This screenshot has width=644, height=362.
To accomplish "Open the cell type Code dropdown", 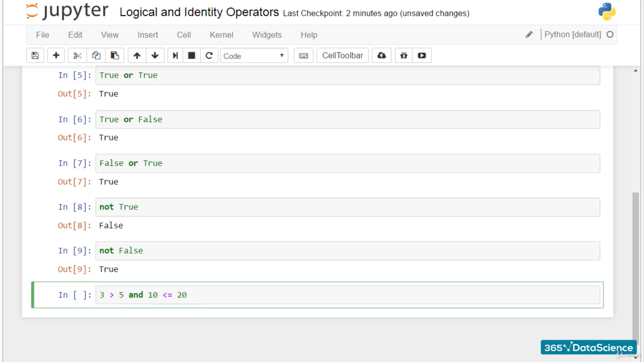I will (254, 56).
